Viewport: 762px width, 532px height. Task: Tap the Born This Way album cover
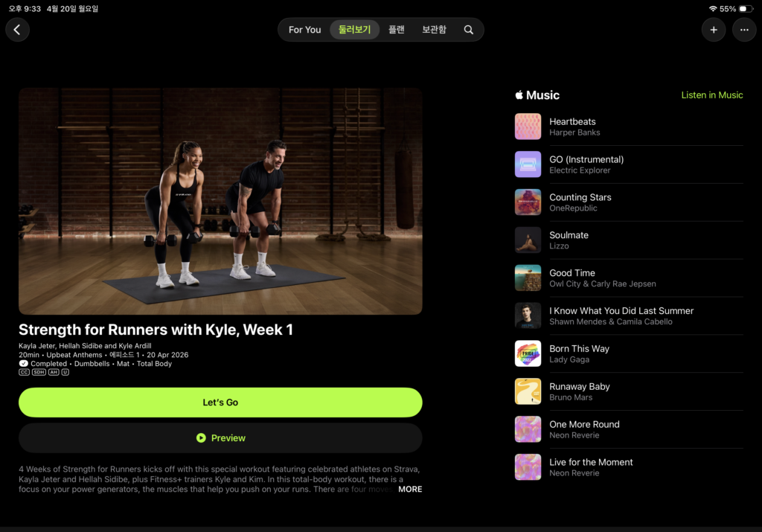coord(528,353)
